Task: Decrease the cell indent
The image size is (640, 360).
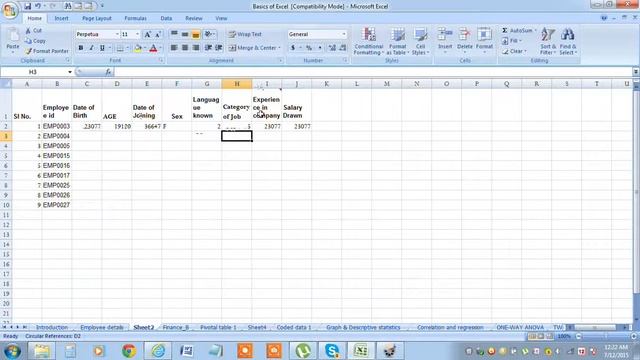Action: (208, 48)
